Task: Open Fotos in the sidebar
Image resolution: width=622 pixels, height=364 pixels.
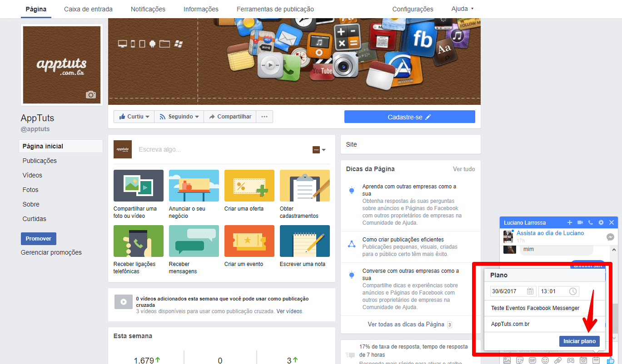Action: pos(30,190)
